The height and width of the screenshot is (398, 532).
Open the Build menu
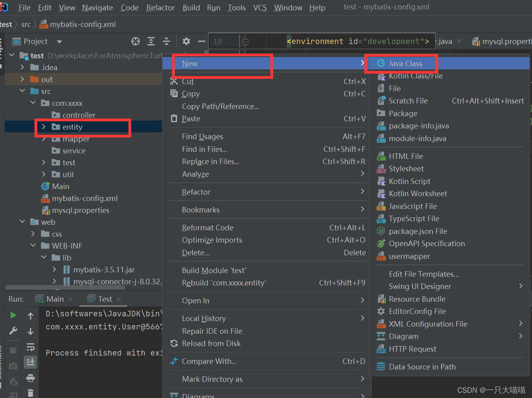click(x=191, y=8)
